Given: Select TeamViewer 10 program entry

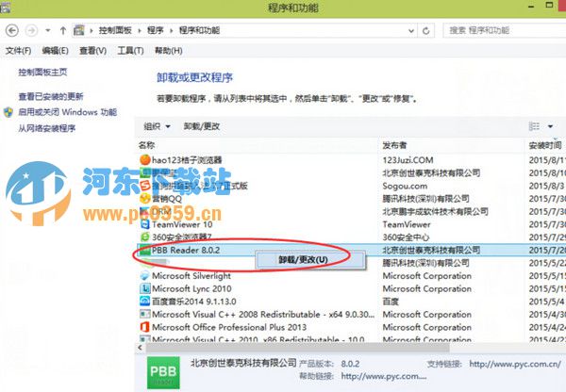Looking at the screenshot, I should (x=182, y=224).
